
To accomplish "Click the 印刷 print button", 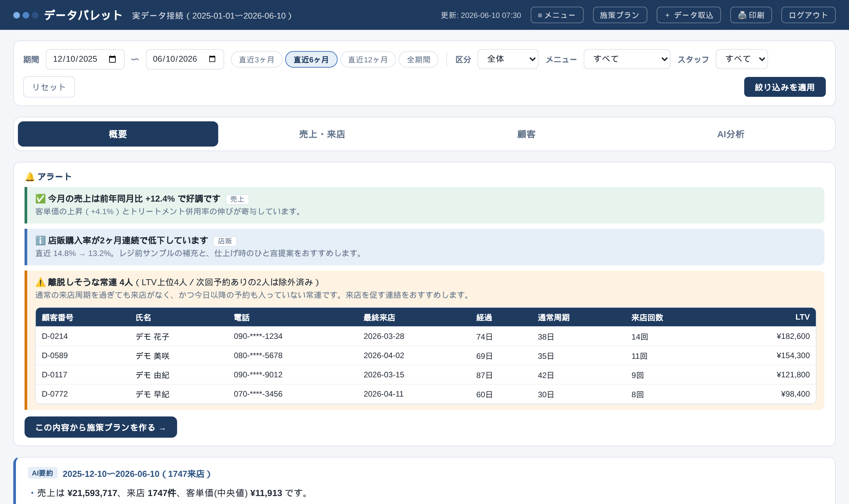I will (751, 15).
